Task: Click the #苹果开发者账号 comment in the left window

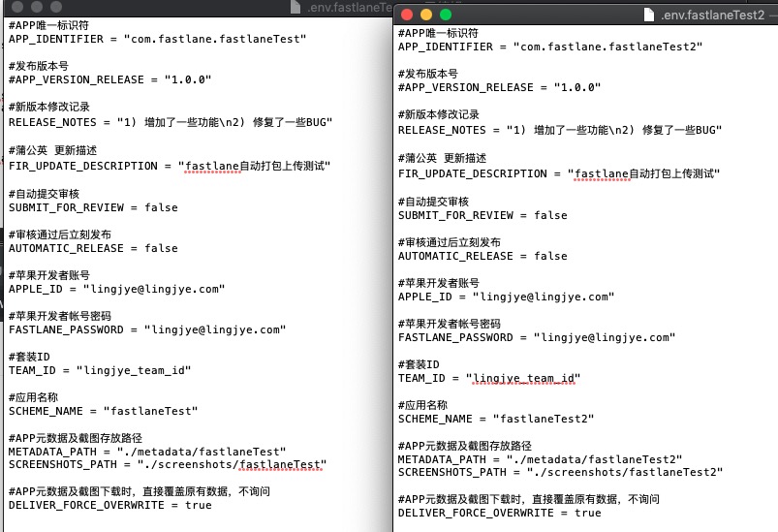Action: (x=49, y=275)
